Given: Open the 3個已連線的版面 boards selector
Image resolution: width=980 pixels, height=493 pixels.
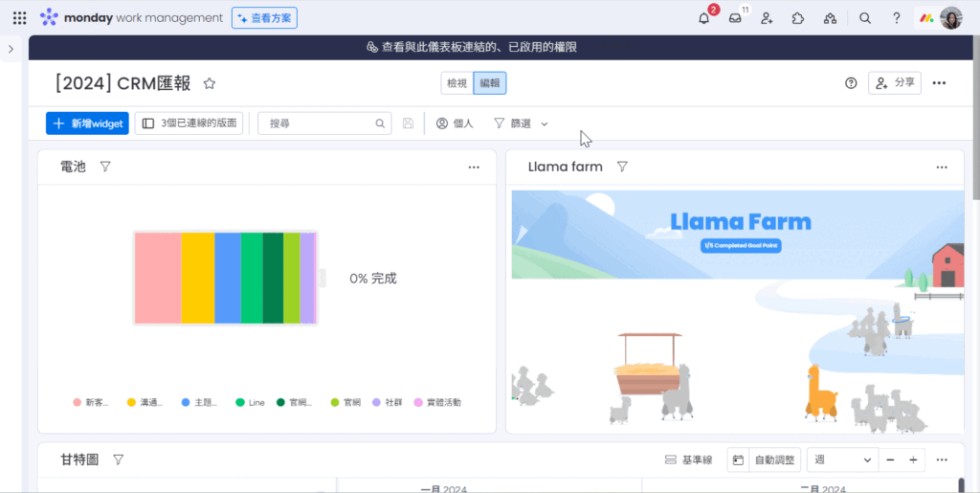Looking at the screenshot, I should [189, 123].
